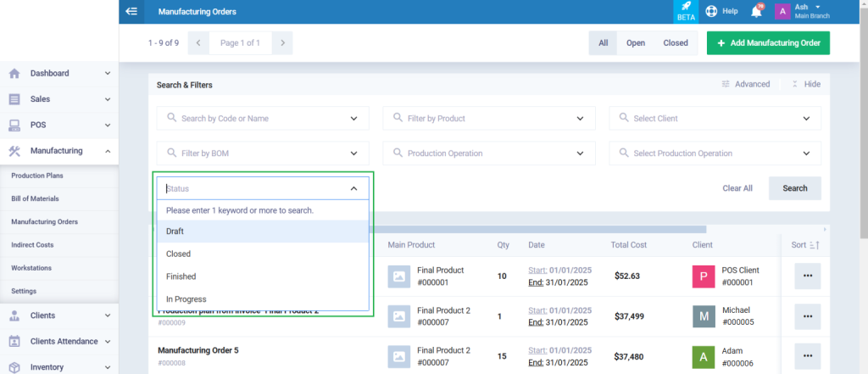Click Add Manufacturing Order button
This screenshot has width=868, height=374.
tap(768, 42)
